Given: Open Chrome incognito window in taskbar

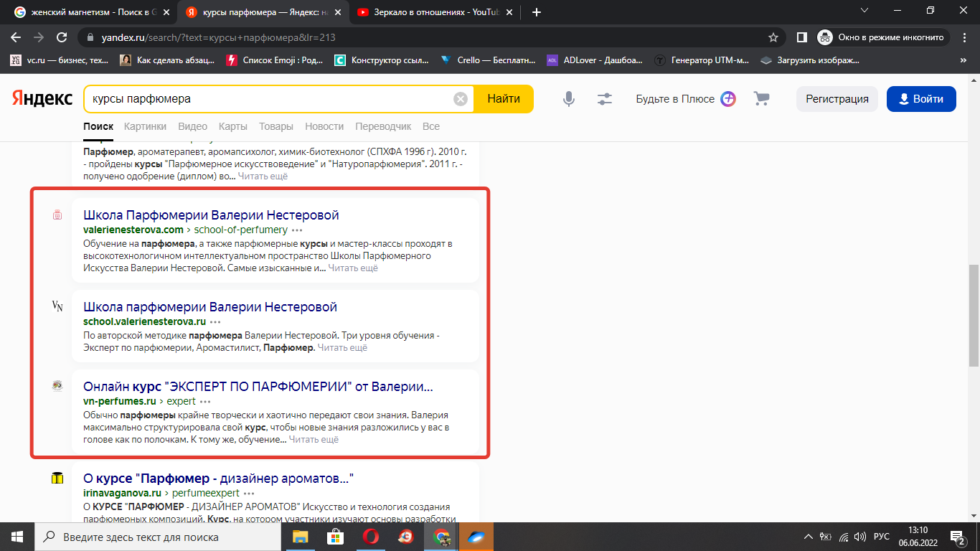Looking at the screenshot, I should (x=440, y=537).
